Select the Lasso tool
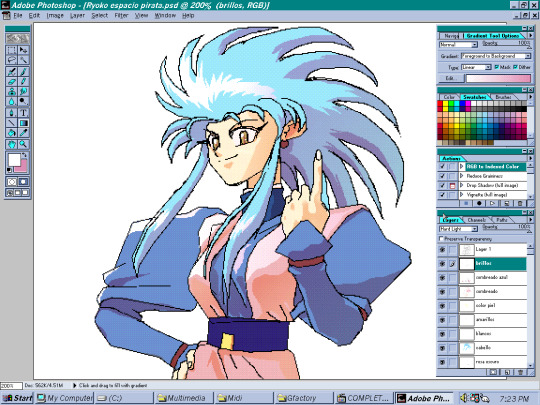Screen dimensions: 540x405 (x=12, y=60)
